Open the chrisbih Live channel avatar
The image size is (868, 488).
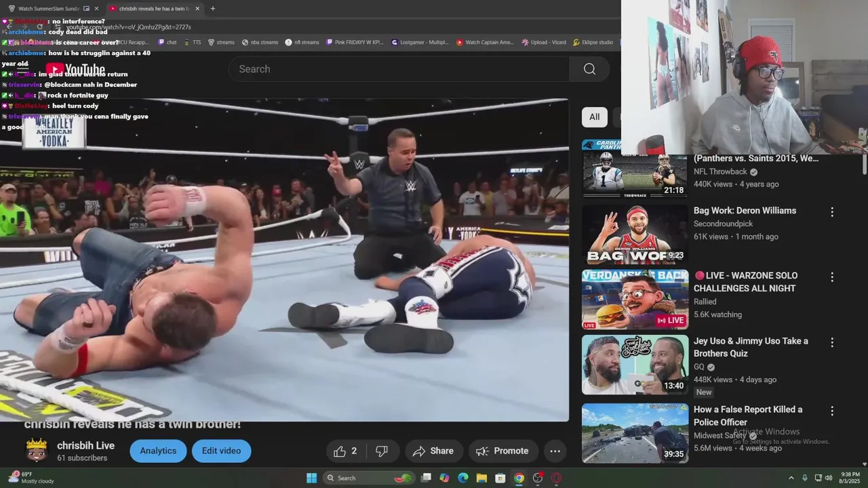point(37,450)
